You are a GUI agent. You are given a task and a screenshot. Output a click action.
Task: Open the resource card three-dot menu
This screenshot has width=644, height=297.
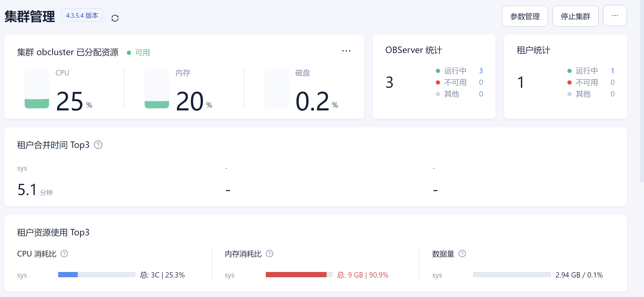pyautogui.click(x=346, y=51)
